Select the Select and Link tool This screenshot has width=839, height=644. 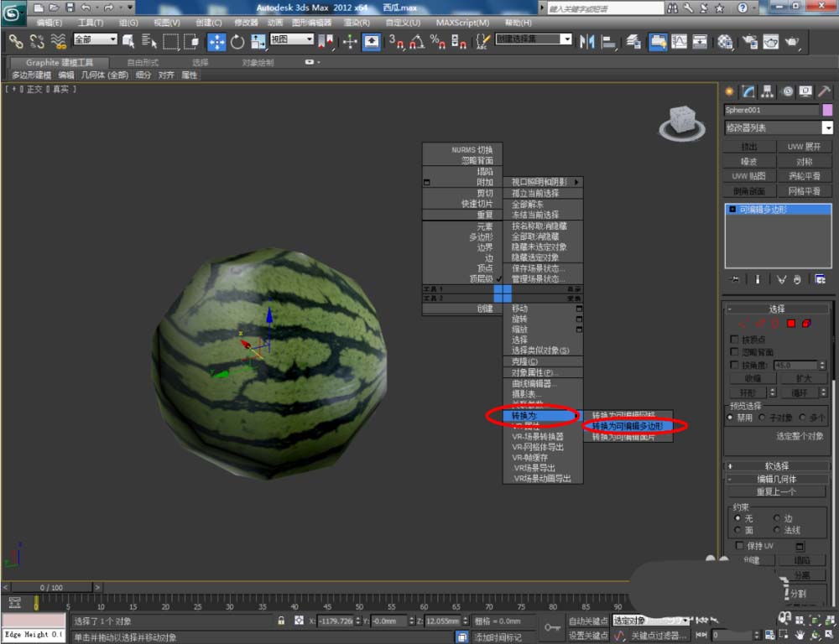[x=16, y=41]
